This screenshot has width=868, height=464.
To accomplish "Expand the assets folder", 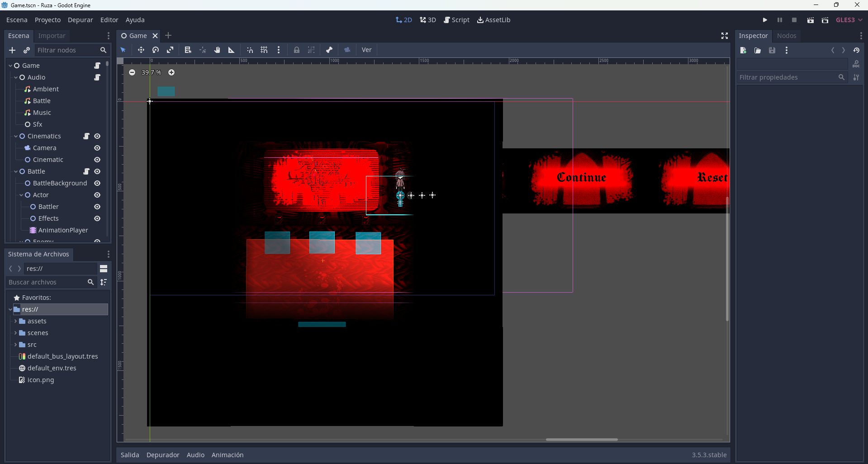I will (15, 321).
